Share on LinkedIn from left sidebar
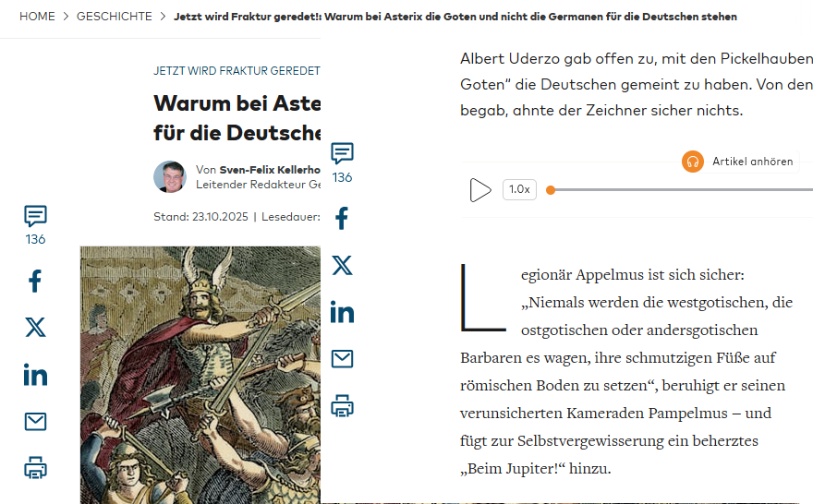 pyautogui.click(x=35, y=375)
